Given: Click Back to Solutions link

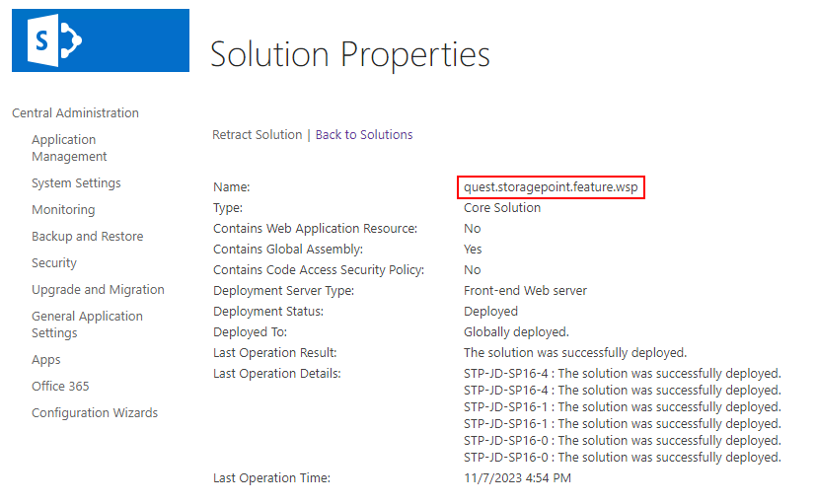Looking at the screenshot, I should click(364, 135).
